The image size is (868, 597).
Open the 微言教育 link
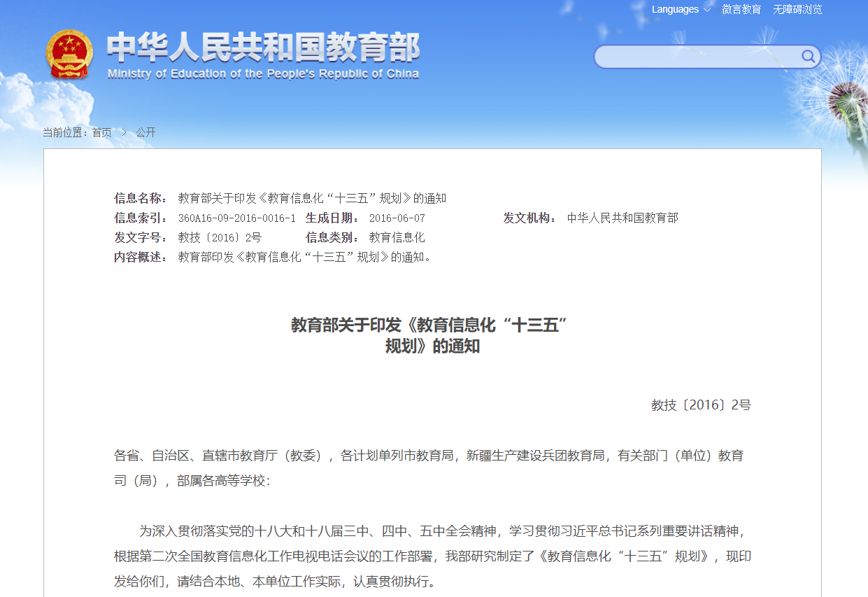741,9
